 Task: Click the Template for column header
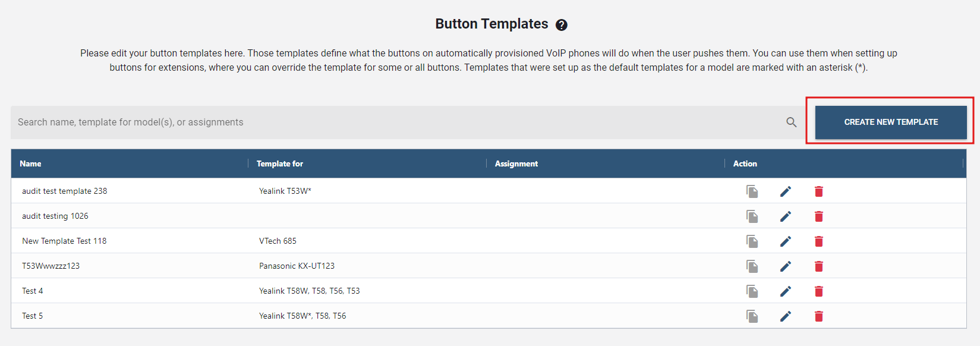click(280, 163)
